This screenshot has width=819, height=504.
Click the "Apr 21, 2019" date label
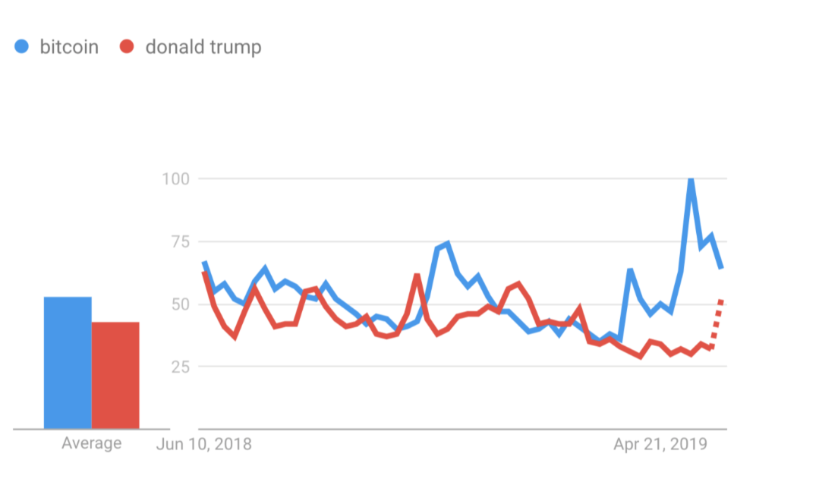point(660,444)
